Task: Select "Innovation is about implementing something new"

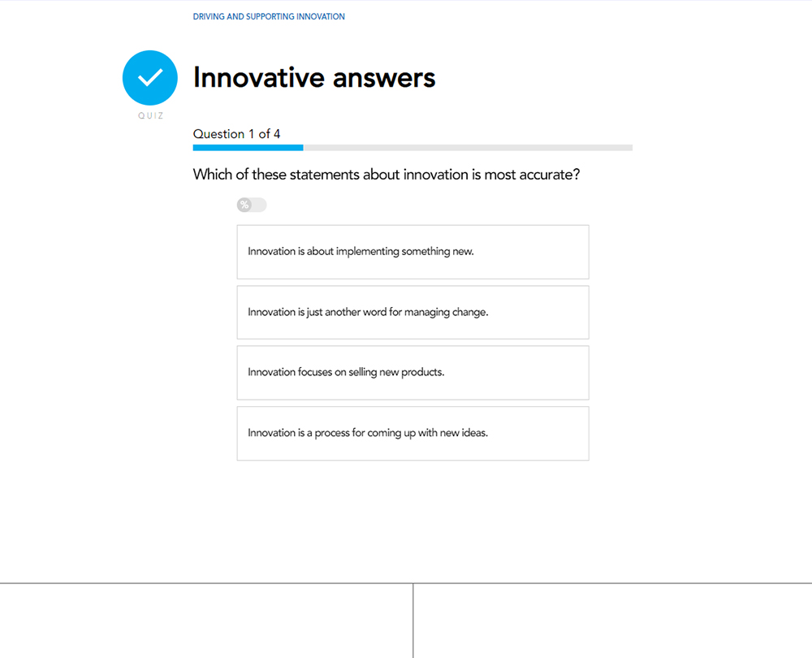Action: pos(412,252)
